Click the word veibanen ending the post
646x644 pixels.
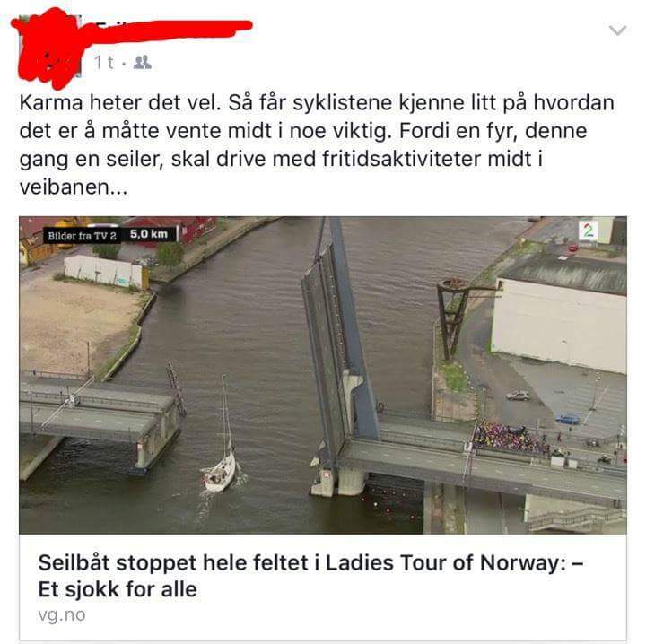[x=74, y=187]
